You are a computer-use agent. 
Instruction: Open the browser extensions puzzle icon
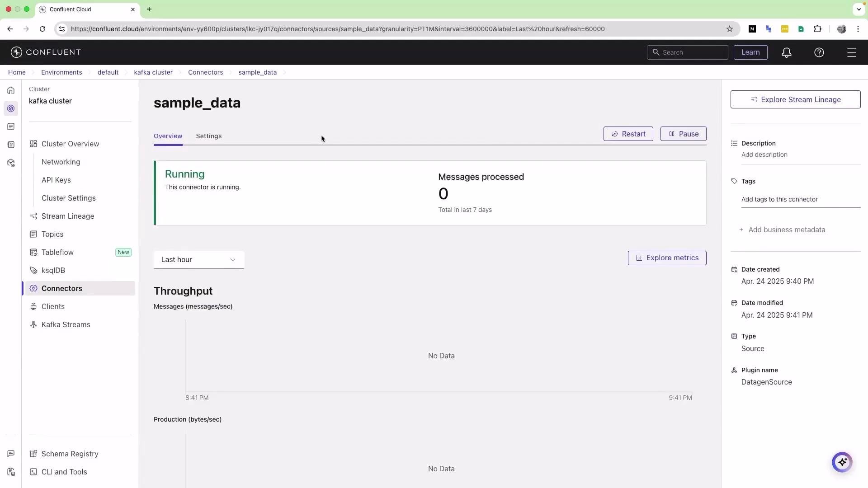tap(817, 29)
